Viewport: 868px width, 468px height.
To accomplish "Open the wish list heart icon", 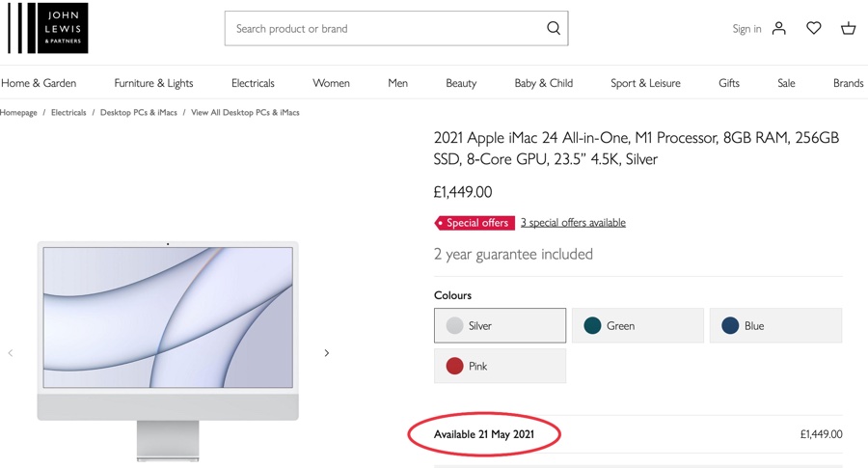I will tap(814, 28).
